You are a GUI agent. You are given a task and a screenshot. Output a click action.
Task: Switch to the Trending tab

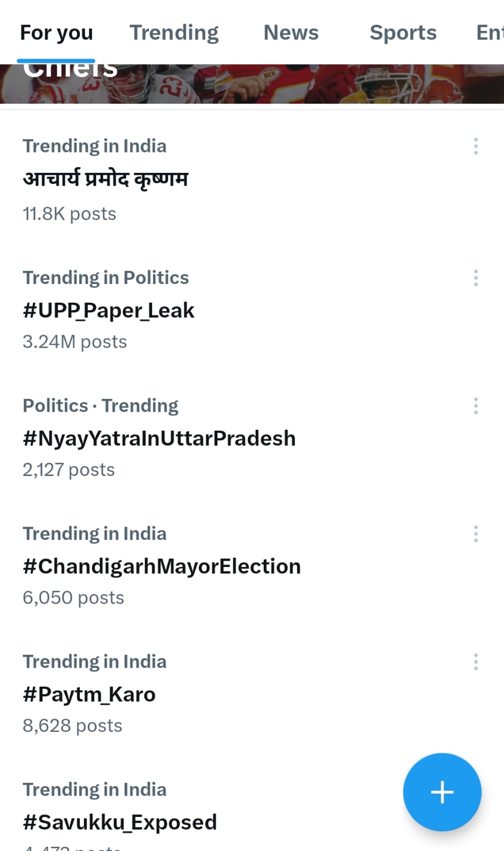[x=174, y=33]
